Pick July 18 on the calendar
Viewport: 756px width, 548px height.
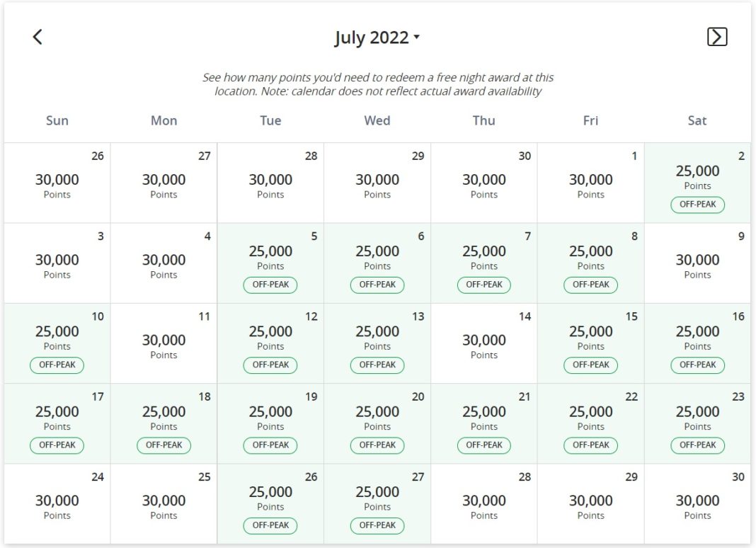[x=164, y=423]
